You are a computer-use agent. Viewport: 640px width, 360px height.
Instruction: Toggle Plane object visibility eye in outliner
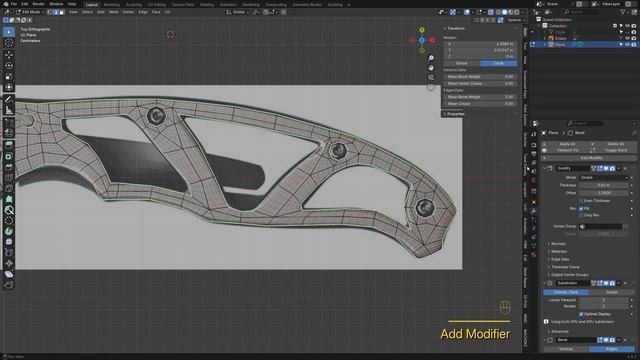click(627, 44)
